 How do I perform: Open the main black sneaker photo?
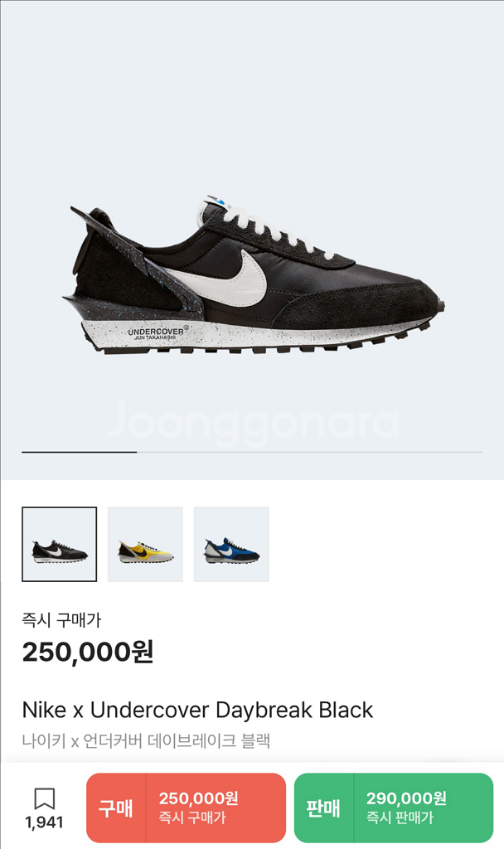point(254,274)
